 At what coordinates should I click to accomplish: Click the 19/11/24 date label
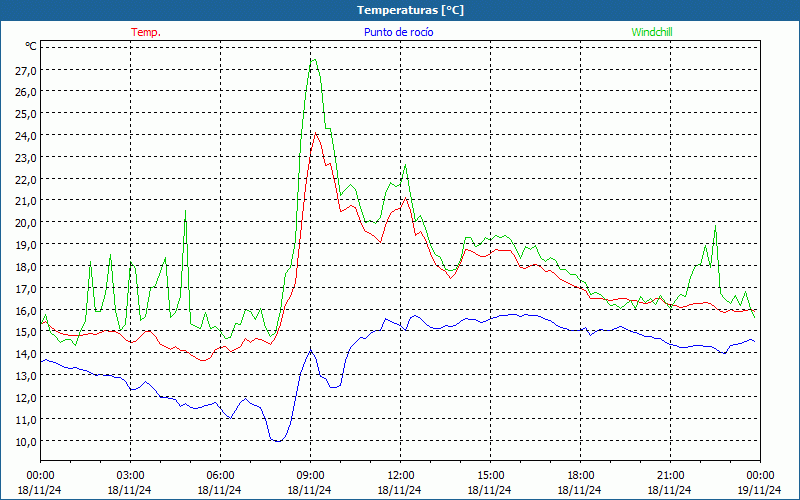tap(759, 490)
